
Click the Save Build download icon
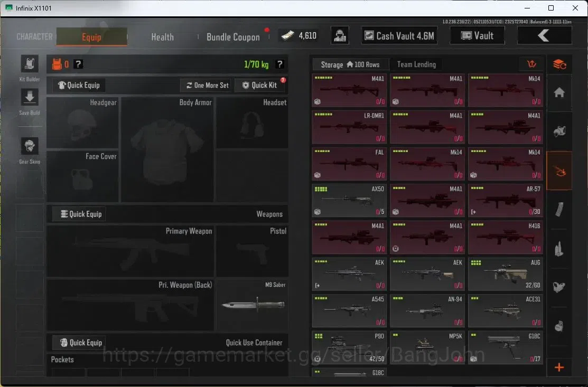29,97
